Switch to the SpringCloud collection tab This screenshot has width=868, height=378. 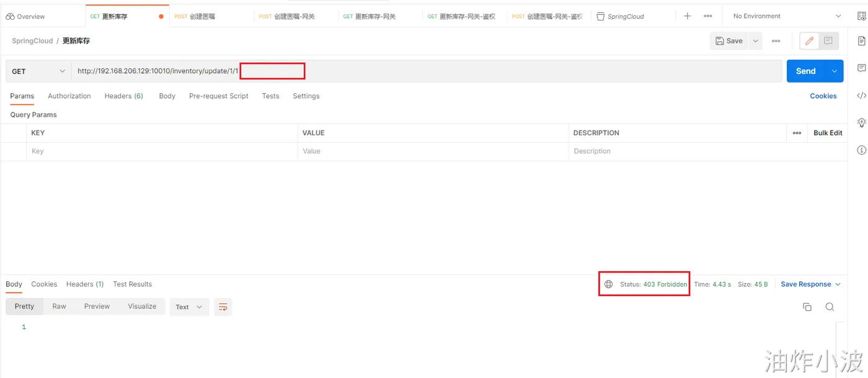(x=620, y=17)
